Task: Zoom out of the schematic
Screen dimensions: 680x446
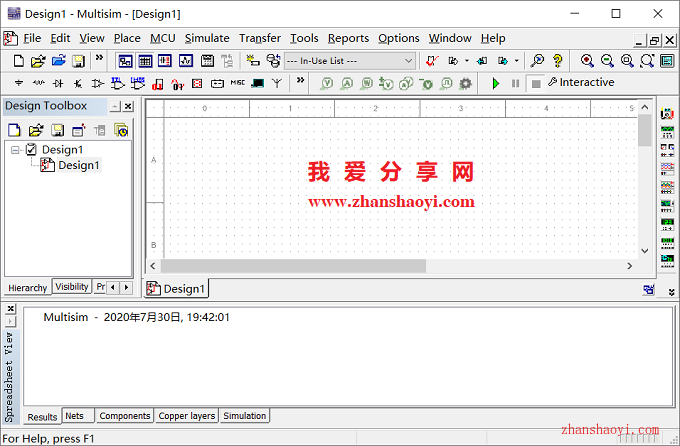Action: (607, 61)
